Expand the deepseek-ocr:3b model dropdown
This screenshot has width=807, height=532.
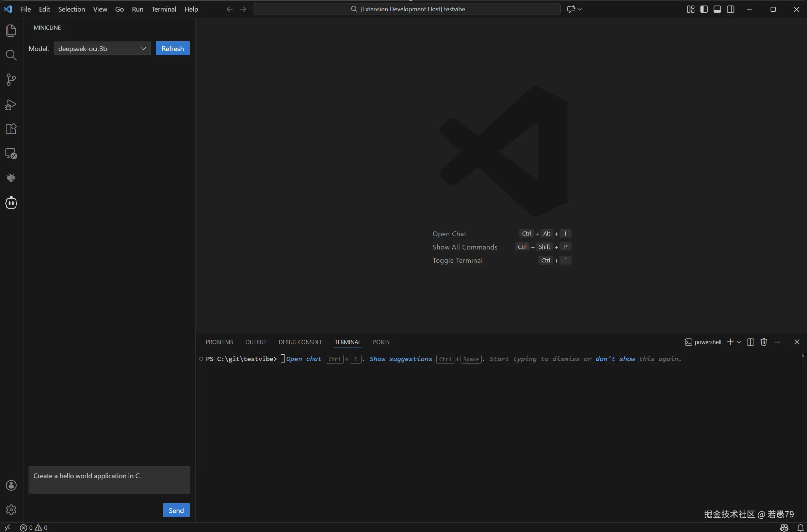click(x=102, y=49)
